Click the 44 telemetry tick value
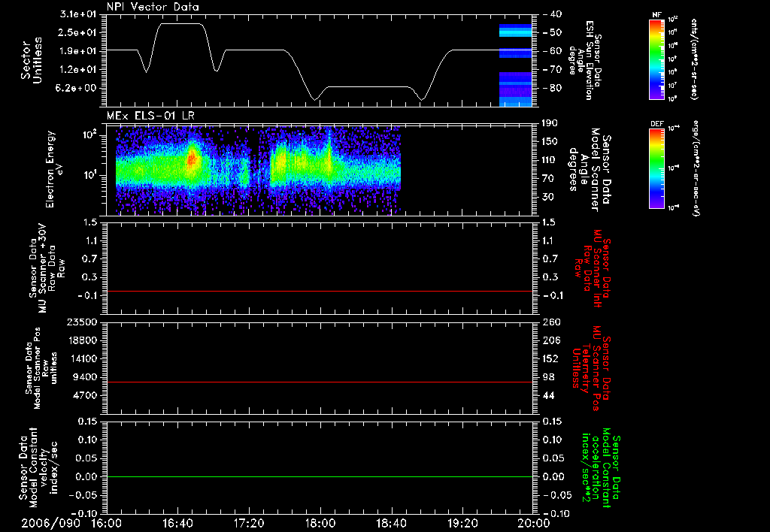This screenshot has width=770, height=532. click(x=548, y=395)
